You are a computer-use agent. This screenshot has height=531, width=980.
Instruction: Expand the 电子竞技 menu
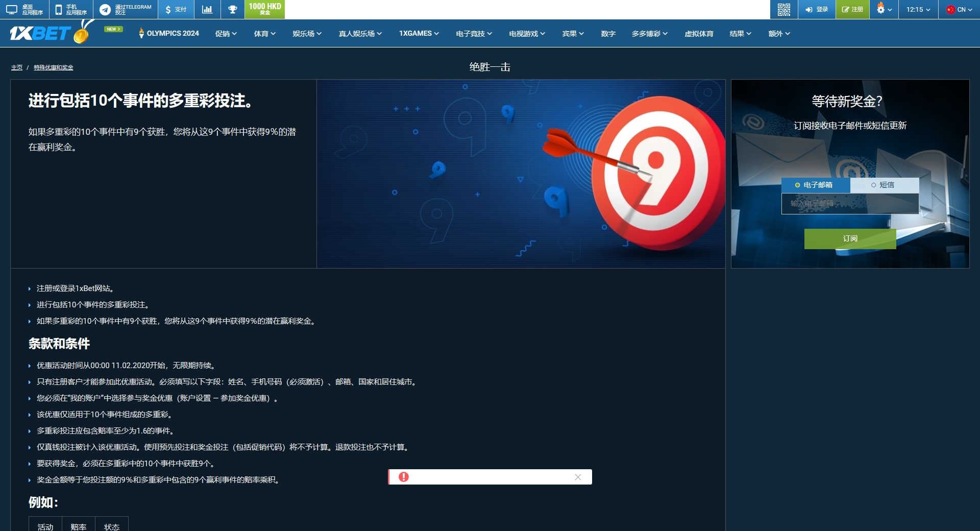click(x=474, y=34)
